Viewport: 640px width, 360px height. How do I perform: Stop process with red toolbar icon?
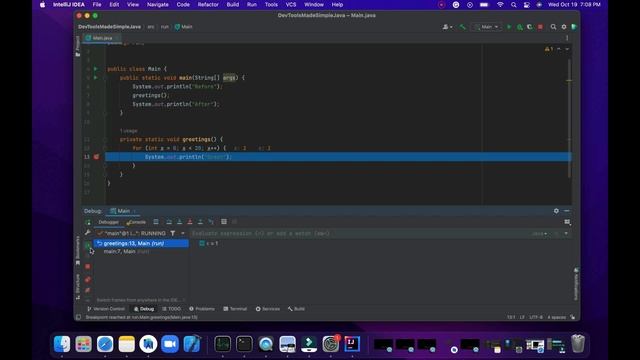pyautogui.click(x=540, y=27)
